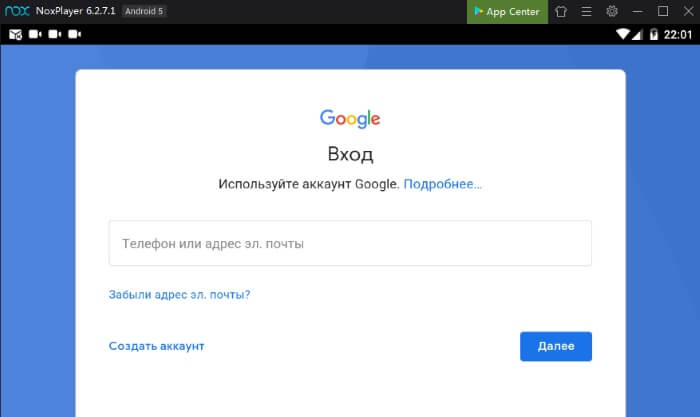Open the NoxPlayer hamburger menu
Screen dimensions: 700x417
[587, 12]
